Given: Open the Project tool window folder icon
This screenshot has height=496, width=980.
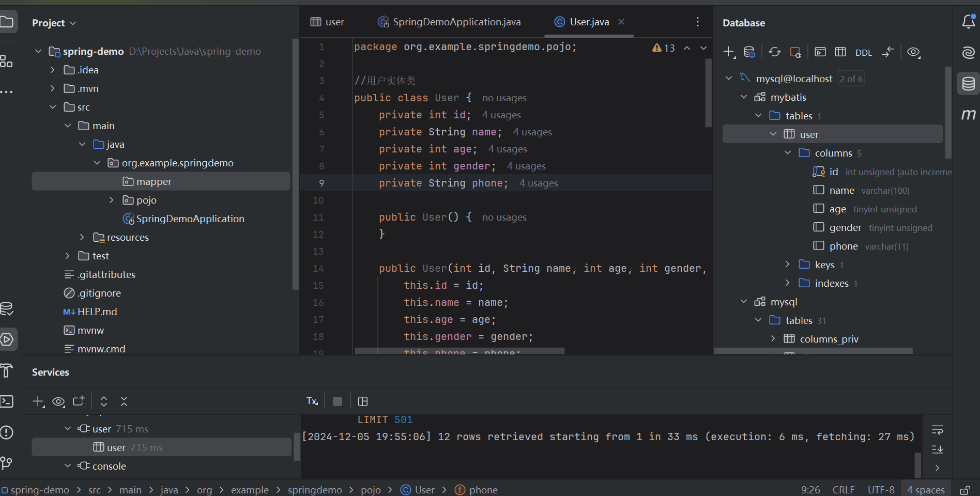Looking at the screenshot, I should click(x=7, y=22).
